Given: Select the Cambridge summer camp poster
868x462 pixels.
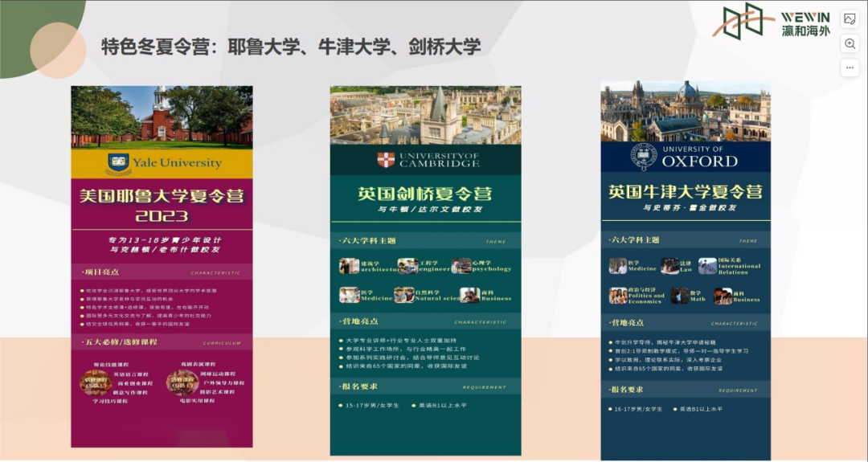Looking at the screenshot, I should (x=426, y=271).
